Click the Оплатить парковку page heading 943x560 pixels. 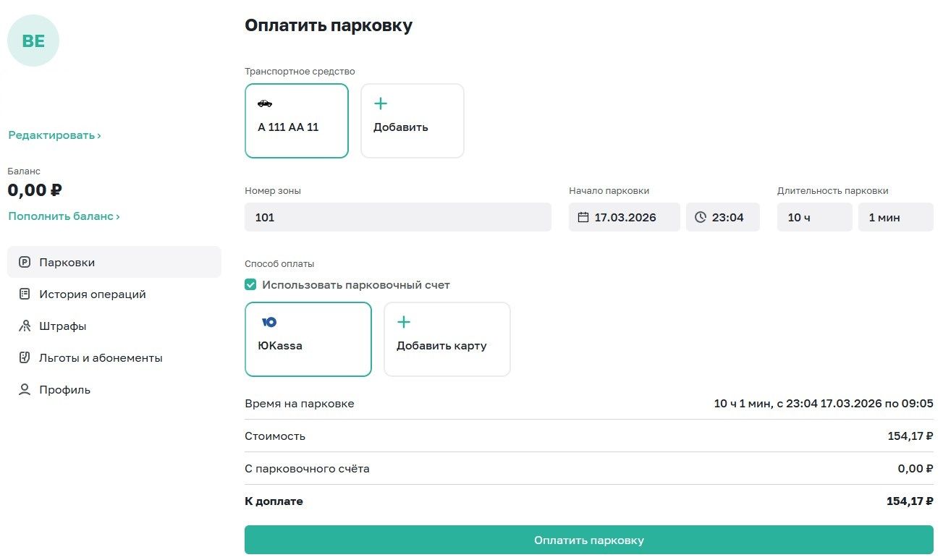[x=329, y=26]
